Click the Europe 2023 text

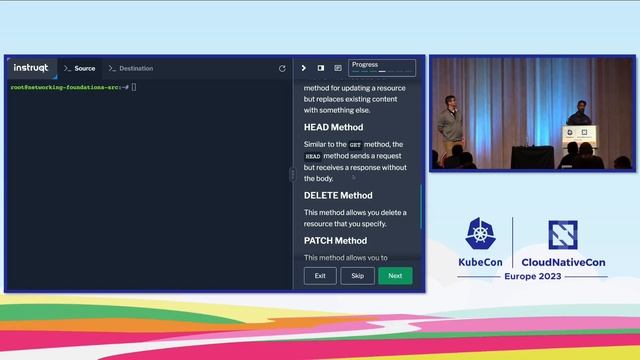click(533, 277)
